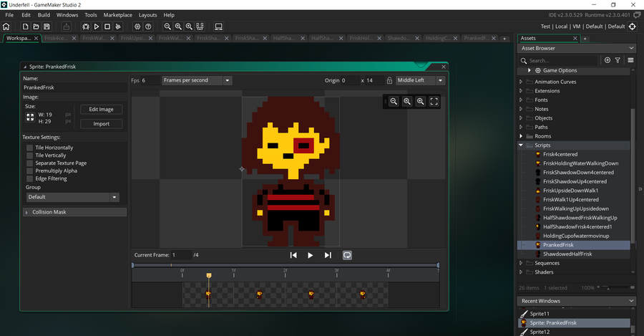Screen dimensions: 644x336
Task: Toggle Premultiply Alpha checkbox
Action: tap(29, 171)
